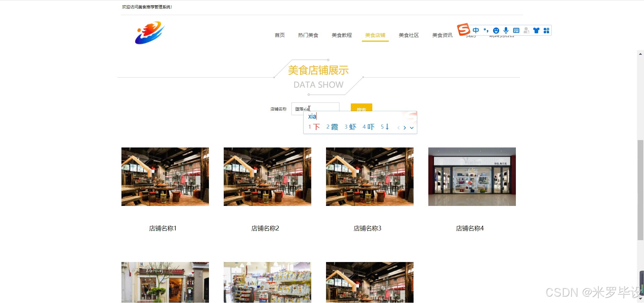Choose IME candidate 4 吓

coord(369,127)
